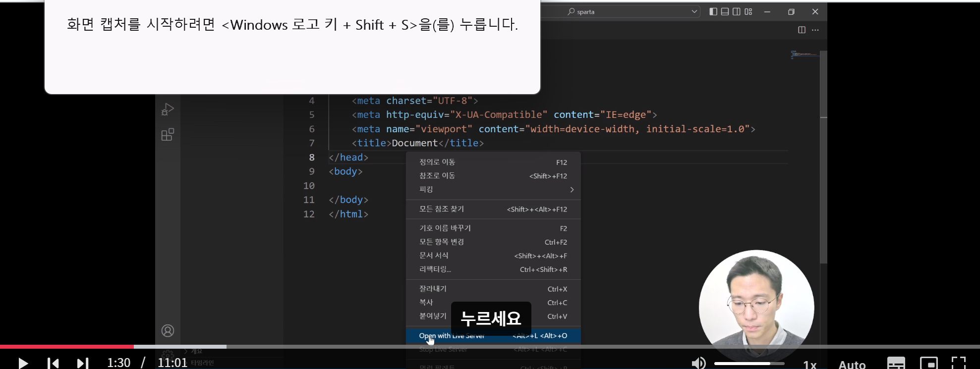This screenshot has width=980, height=369.
Task: Select 문서 서식 in the context menu
Action: pos(493,256)
